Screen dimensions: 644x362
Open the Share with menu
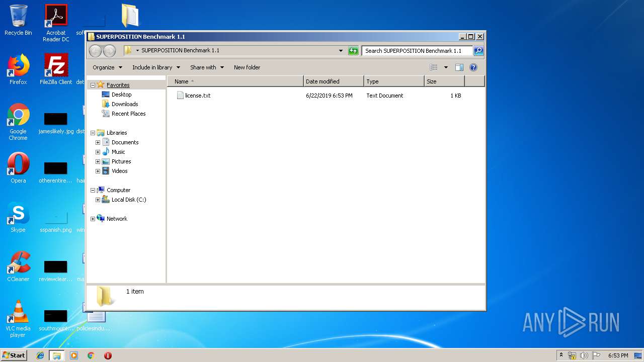point(207,67)
